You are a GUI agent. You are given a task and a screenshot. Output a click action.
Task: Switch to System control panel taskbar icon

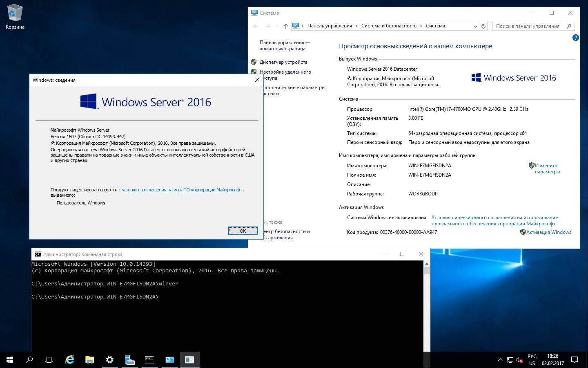pos(169,360)
